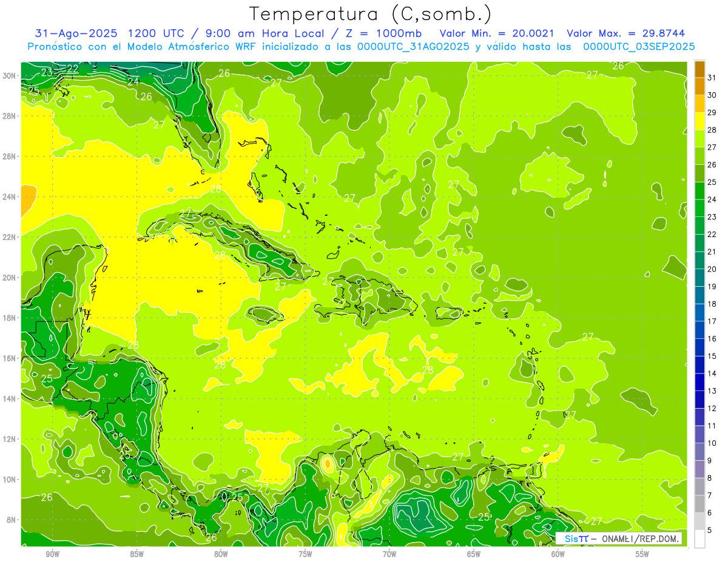
Task: Select the '1200 UTC' time text
Action: tap(158, 33)
